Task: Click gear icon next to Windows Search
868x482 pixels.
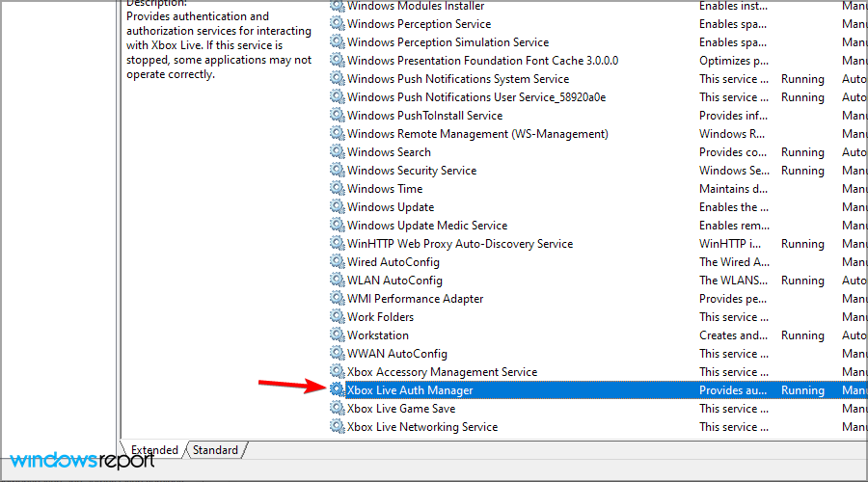Action: (x=338, y=151)
